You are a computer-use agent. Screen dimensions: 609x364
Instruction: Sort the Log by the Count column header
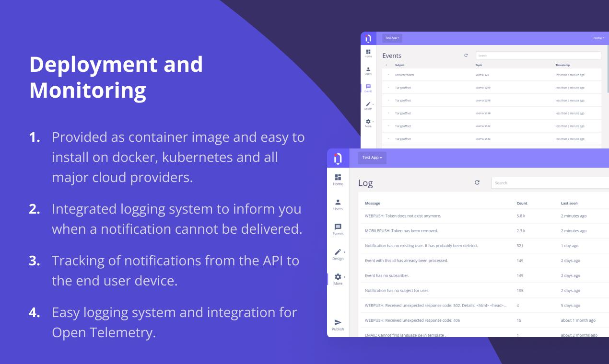tap(521, 203)
